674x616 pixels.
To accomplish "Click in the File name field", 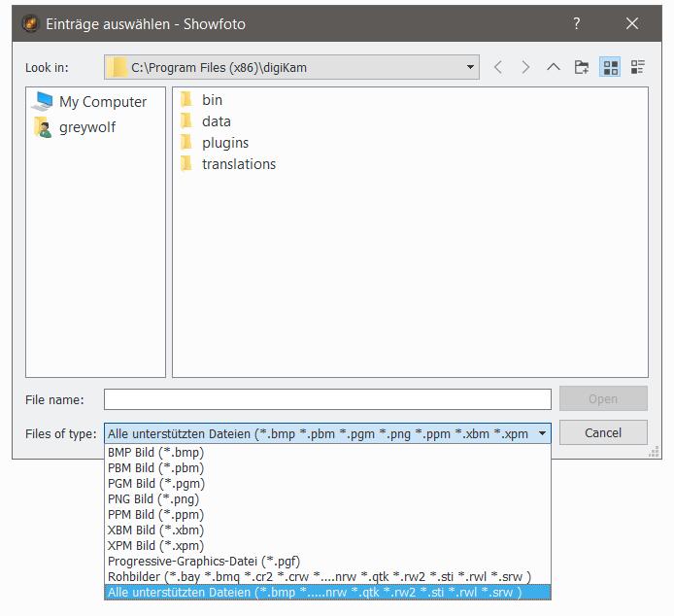I will tap(327, 399).
